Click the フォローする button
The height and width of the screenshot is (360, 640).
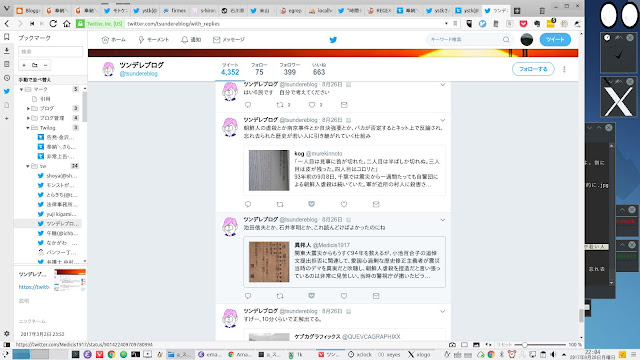click(533, 69)
